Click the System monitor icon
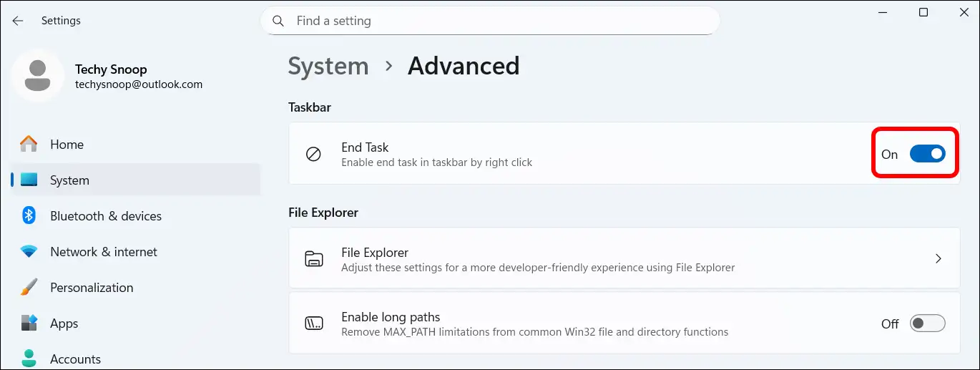The height and width of the screenshot is (370, 980). (29, 180)
